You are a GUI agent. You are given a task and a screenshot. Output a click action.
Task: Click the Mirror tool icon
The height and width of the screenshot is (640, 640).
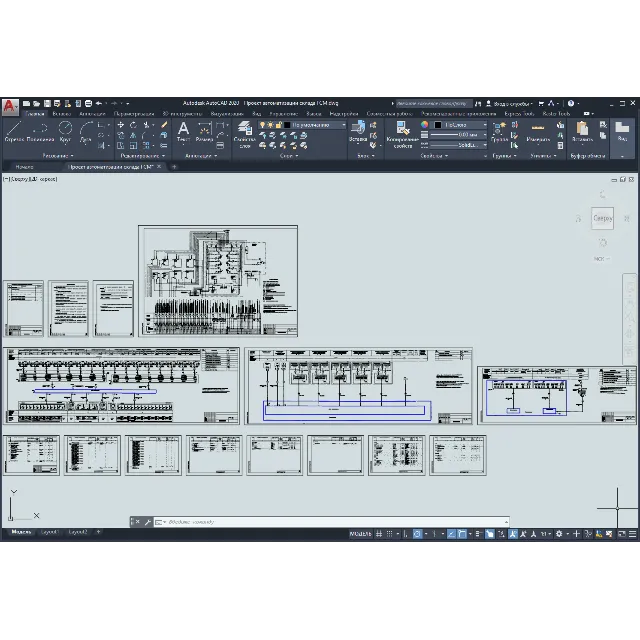tap(133, 135)
